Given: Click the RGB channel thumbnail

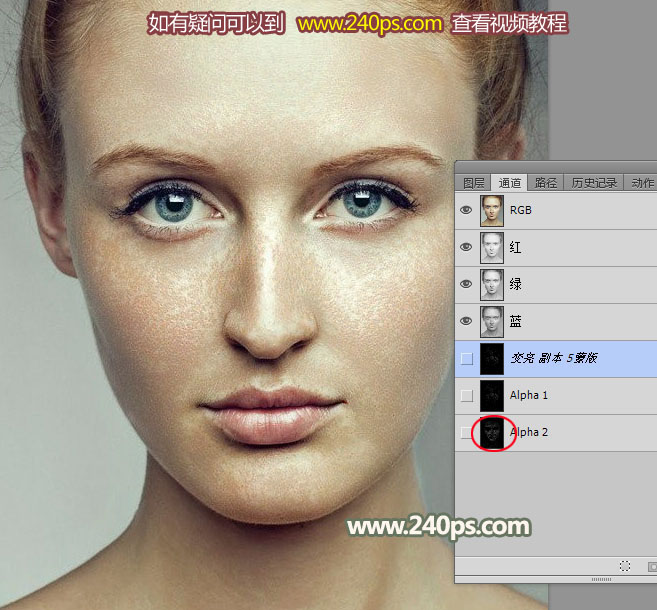Looking at the screenshot, I should [x=492, y=210].
